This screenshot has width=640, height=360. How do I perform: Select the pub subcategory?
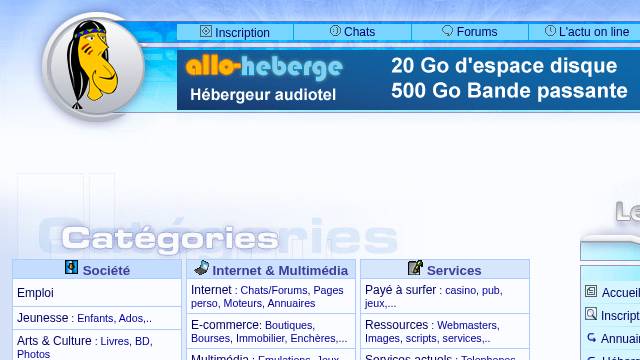(x=491, y=290)
